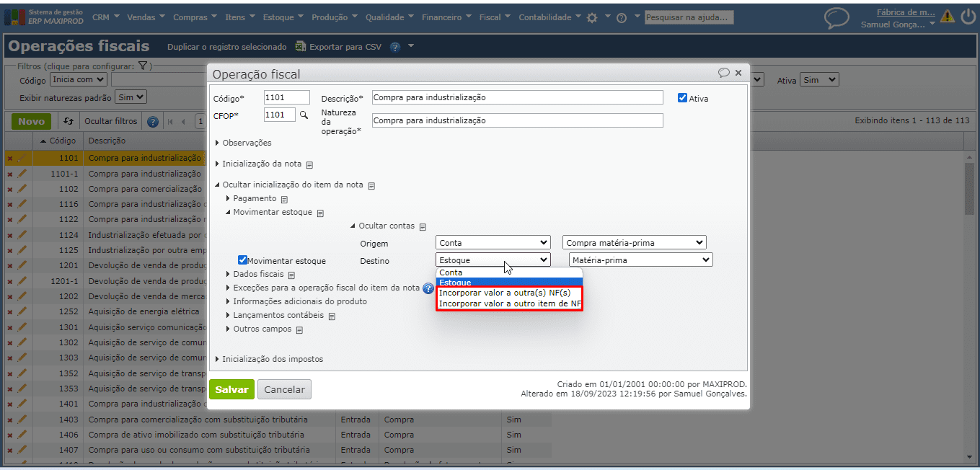Open the Contabilidade menu

point(549,17)
